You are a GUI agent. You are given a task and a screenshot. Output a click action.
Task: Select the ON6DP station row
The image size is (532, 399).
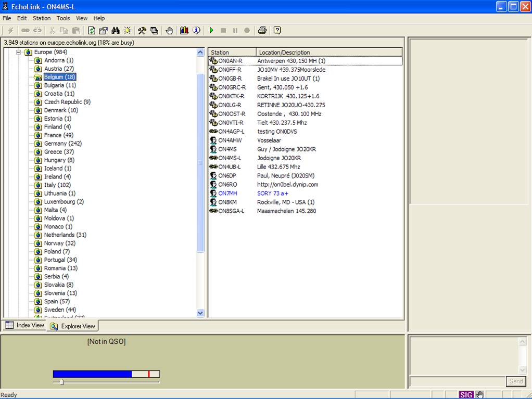(x=306, y=176)
